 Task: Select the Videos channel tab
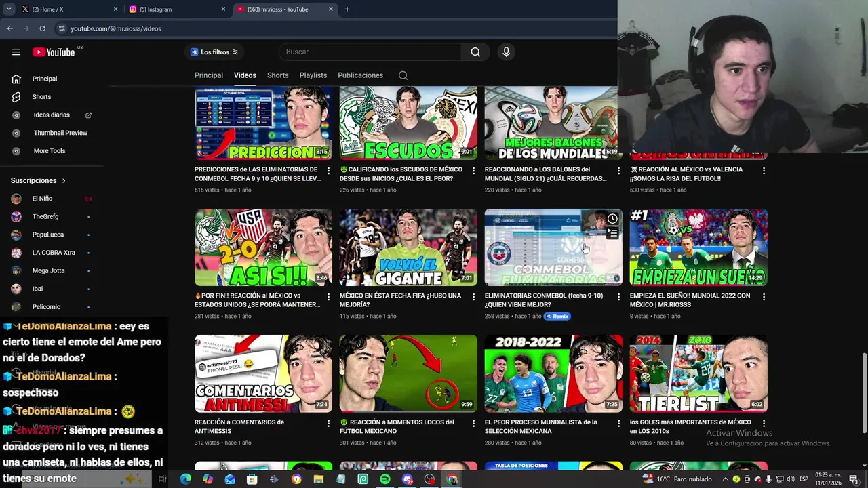pyautogui.click(x=245, y=75)
